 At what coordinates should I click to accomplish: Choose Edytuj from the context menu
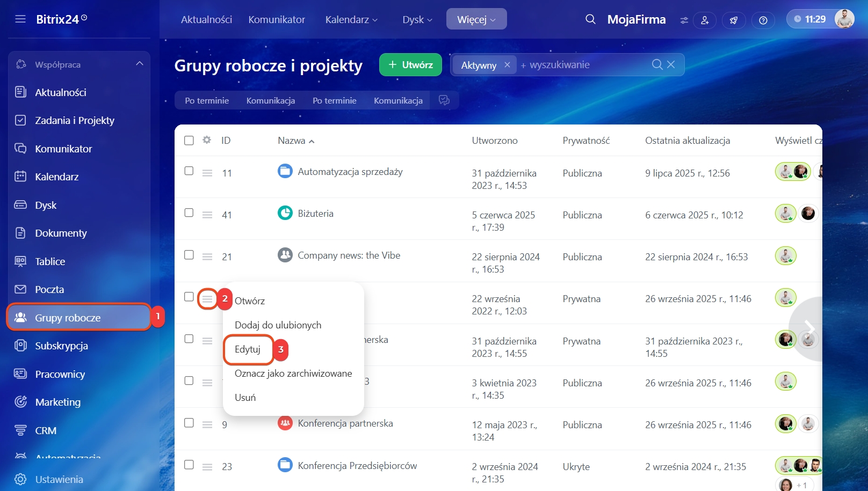[x=248, y=349]
